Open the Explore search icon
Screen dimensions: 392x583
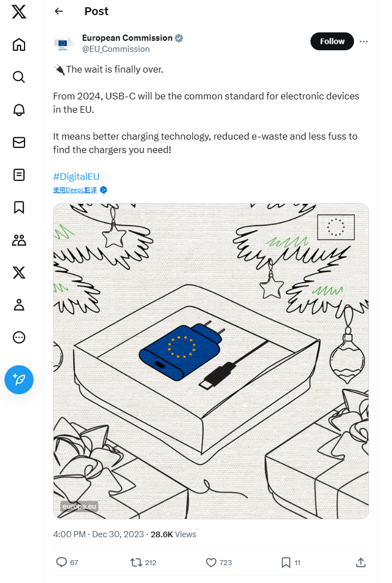tap(19, 77)
